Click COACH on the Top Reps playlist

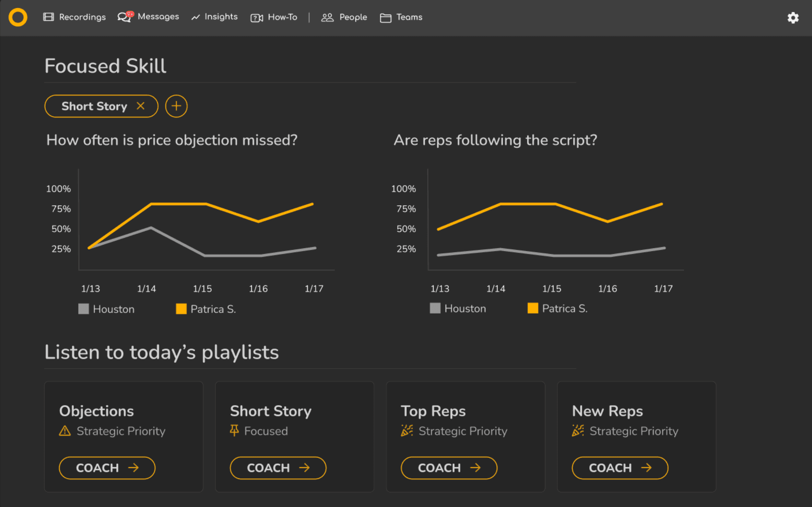[449, 468]
